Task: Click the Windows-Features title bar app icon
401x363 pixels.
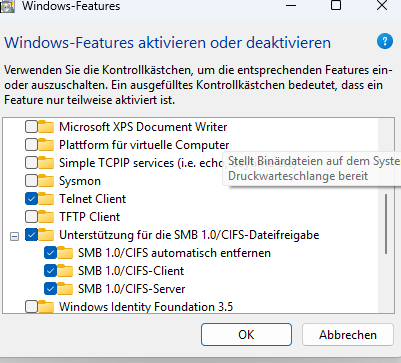Action: coord(7,6)
